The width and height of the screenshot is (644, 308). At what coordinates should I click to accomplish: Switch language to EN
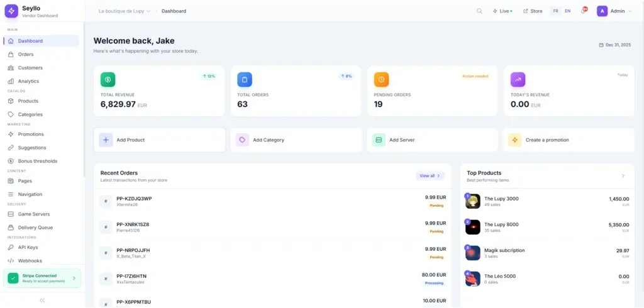[568, 11]
